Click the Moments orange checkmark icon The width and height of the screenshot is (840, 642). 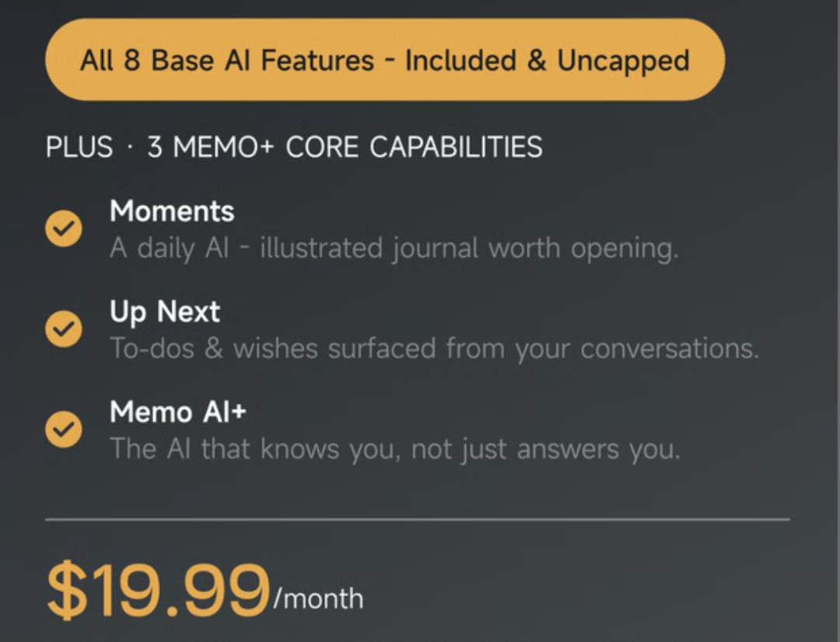(64, 229)
